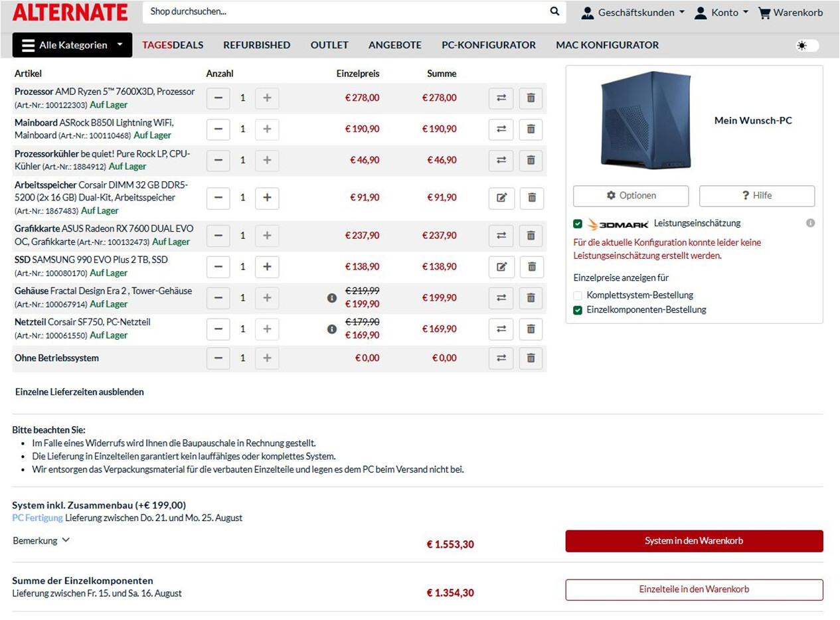Open the 3DMark info icon
Image resolution: width=840 pixels, height=620 pixels.
click(x=810, y=223)
